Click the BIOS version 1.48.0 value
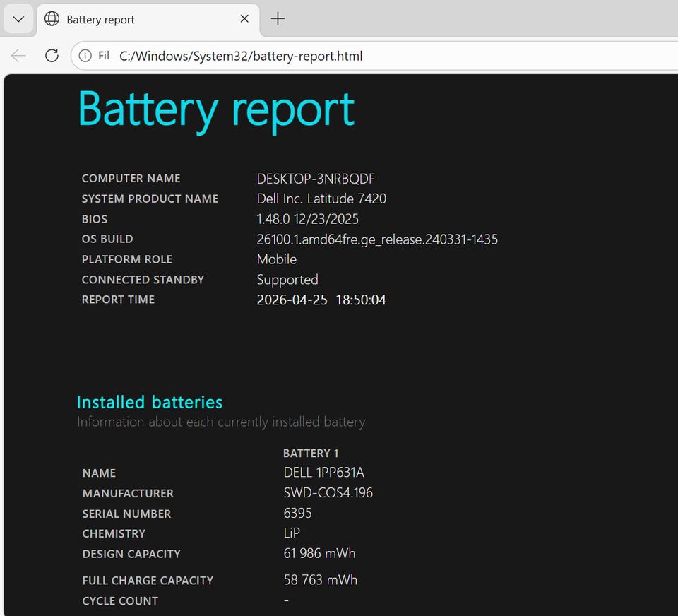Image resolution: width=678 pixels, height=616 pixels. [307, 219]
